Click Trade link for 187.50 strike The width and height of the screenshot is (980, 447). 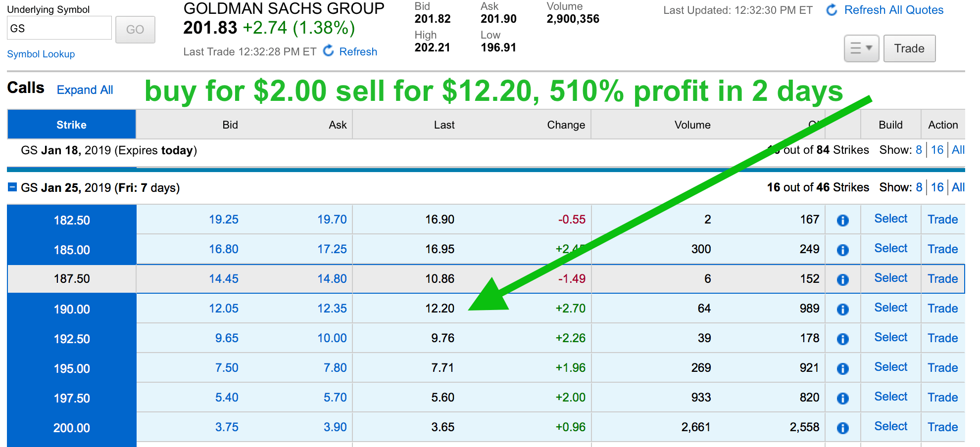tap(943, 279)
